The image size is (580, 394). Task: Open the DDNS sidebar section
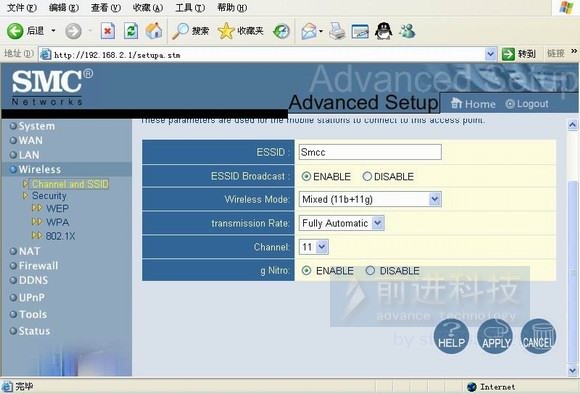[33, 280]
